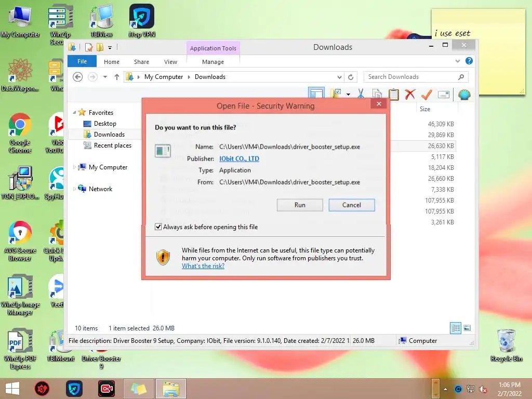Click the red X Delete toolbar icon
This screenshot has width=532, height=399.
410,95
